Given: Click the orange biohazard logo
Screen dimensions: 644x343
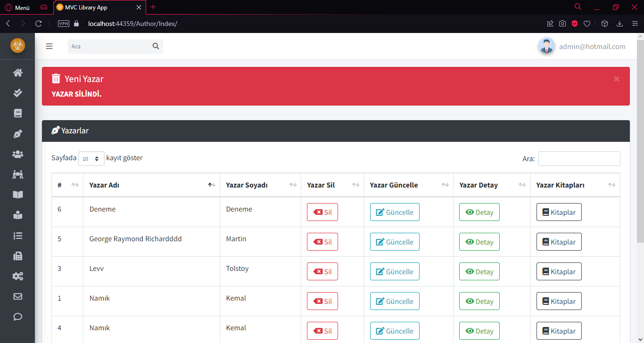Looking at the screenshot, I should coord(17,46).
